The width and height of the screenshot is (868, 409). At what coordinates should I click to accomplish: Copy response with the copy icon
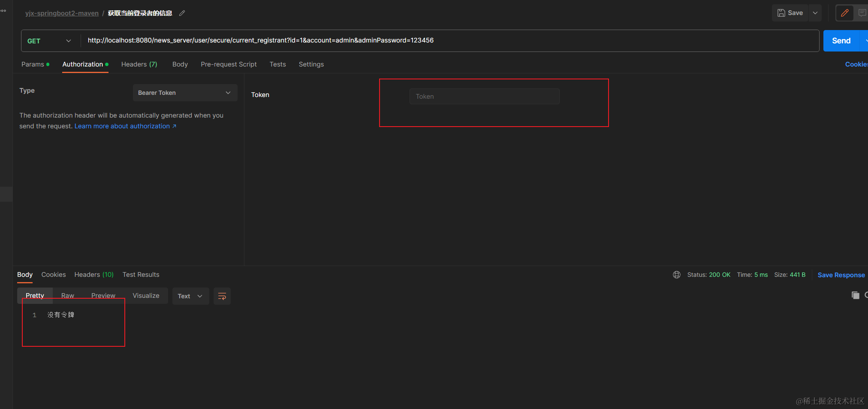[x=855, y=295]
